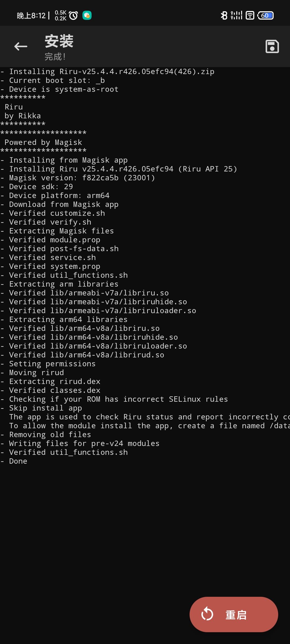The height and width of the screenshot is (644, 290).
Task: Tap the signal strength bars icon
Action: [237, 16]
